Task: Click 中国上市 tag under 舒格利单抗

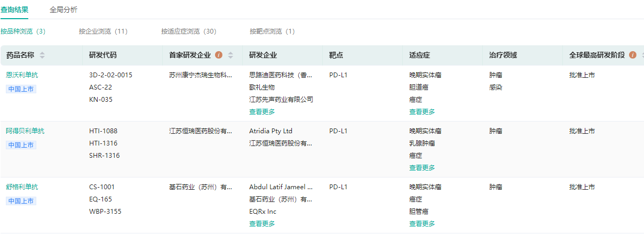Action: pyautogui.click(x=21, y=201)
